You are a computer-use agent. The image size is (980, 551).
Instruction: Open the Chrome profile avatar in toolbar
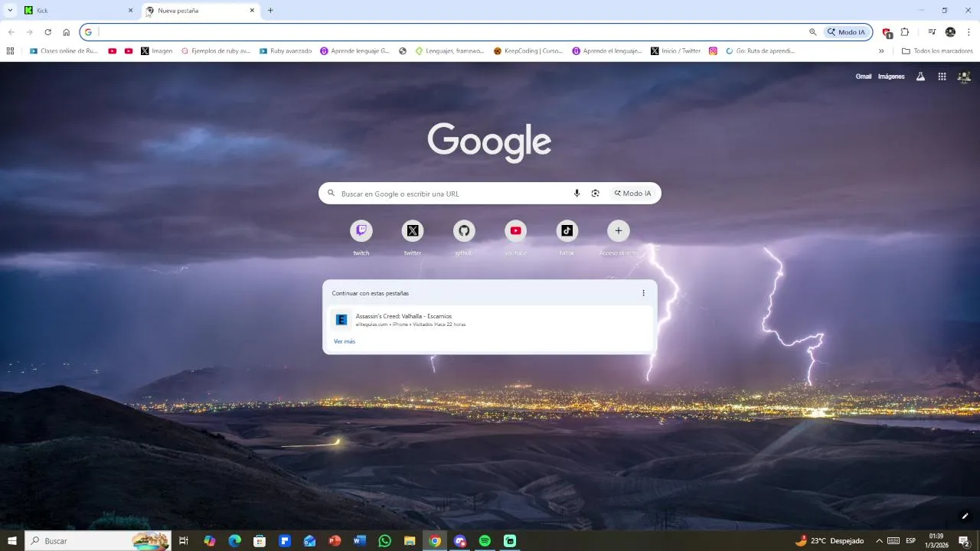point(950,32)
